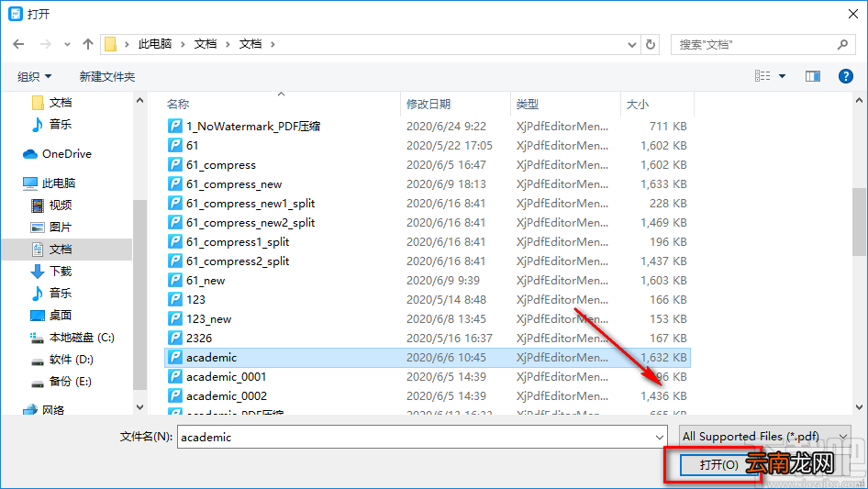Select 本地磁盘 (C:) drive
Viewport: 868px width, 489px height.
tap(82, 338)
